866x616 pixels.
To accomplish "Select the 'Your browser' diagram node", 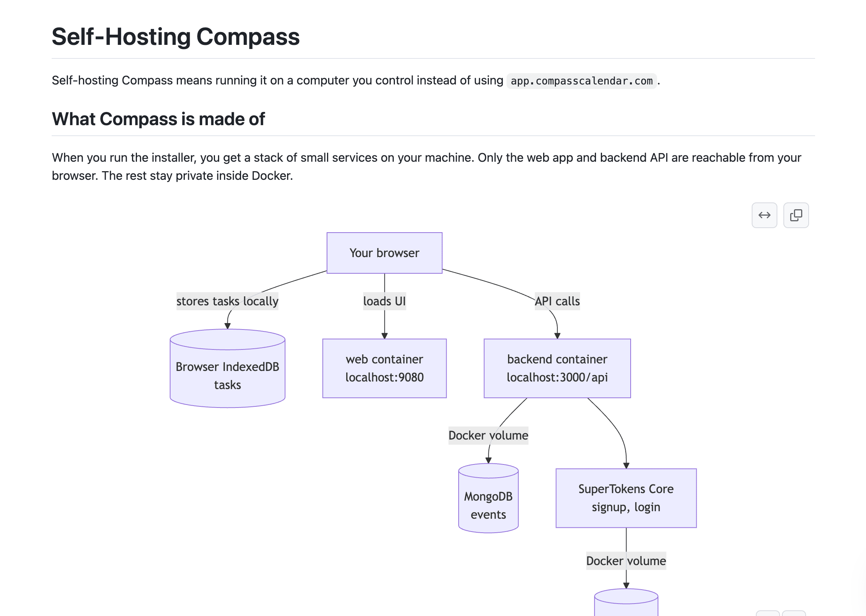I will (x=384, y=253).
